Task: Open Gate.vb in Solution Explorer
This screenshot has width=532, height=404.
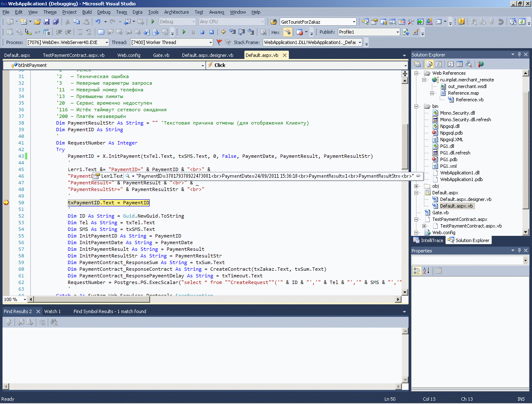Action: [x=440, y=213]
